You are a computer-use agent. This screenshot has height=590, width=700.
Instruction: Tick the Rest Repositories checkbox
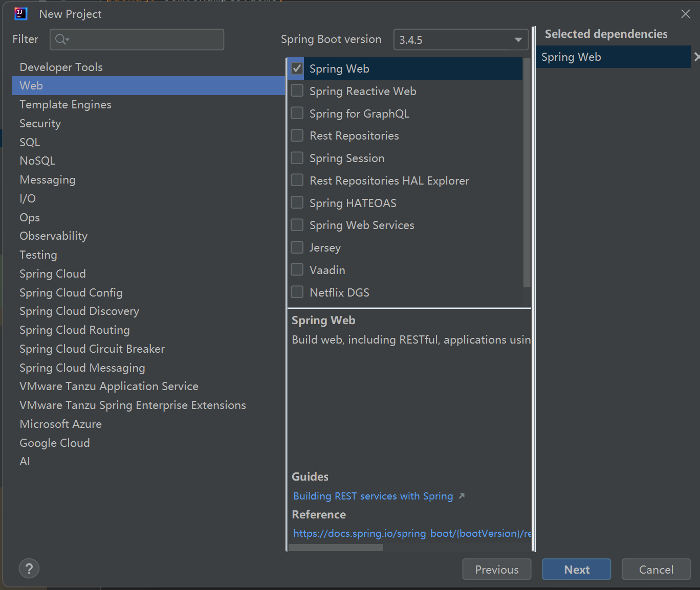click(x=297, y=135)
